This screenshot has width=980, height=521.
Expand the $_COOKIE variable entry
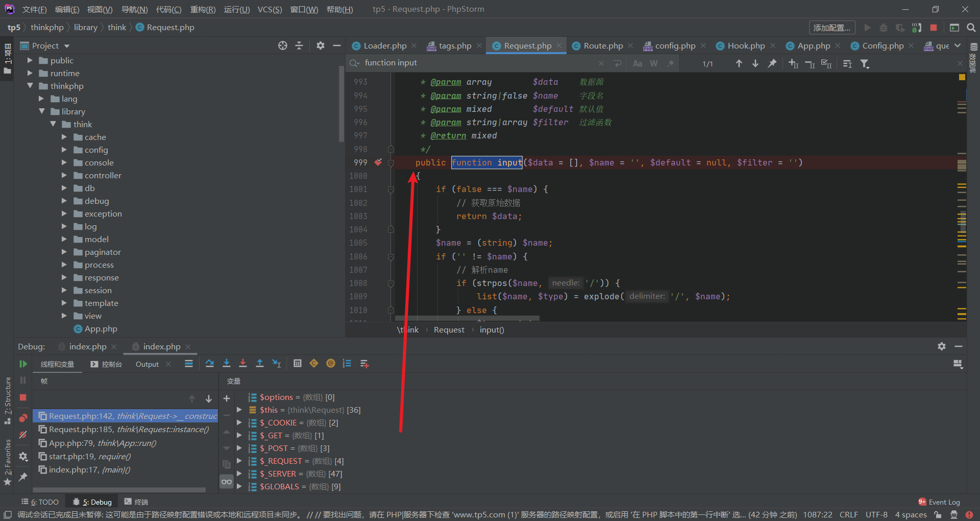[239, 422]
